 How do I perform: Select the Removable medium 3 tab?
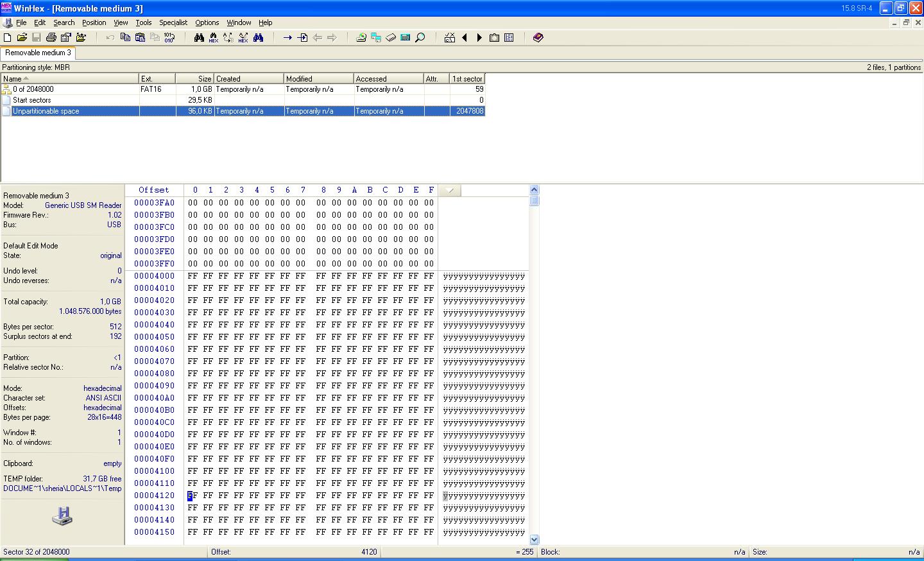point(38,53)
